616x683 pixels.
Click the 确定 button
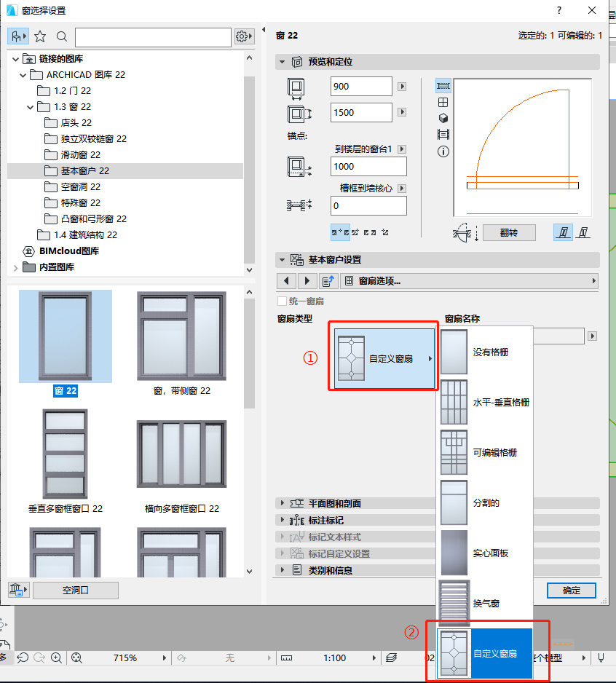pyautogui.click(x=571, y=591)
